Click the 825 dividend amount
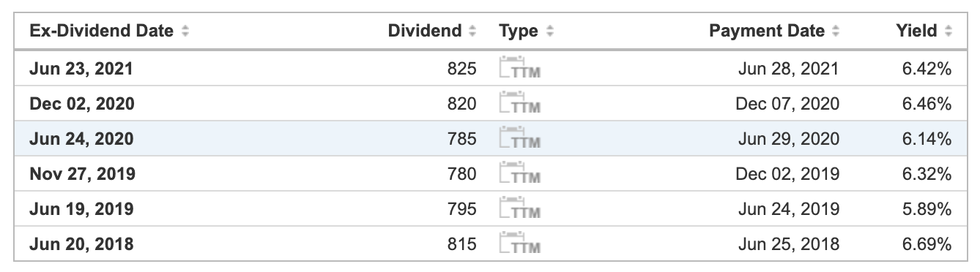The height and width of the screenshot is (272, 980). (461, 69)
